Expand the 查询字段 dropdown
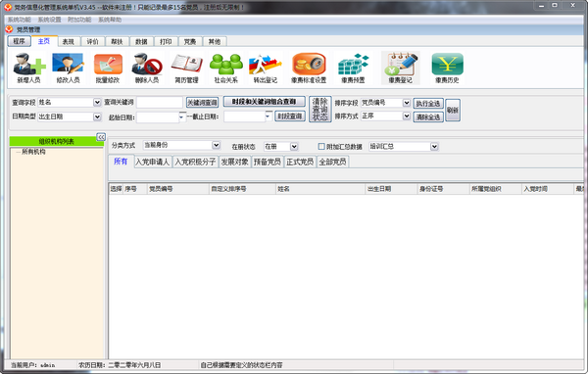 coord(97,102)
